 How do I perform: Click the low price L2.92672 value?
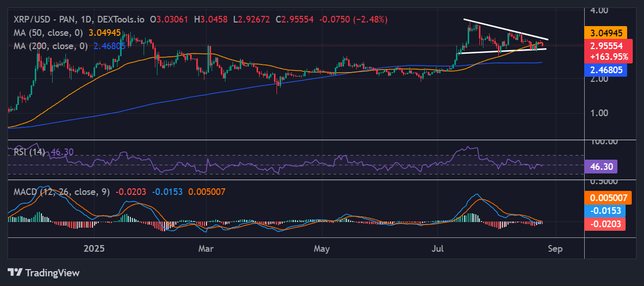[x=252, y=19]
